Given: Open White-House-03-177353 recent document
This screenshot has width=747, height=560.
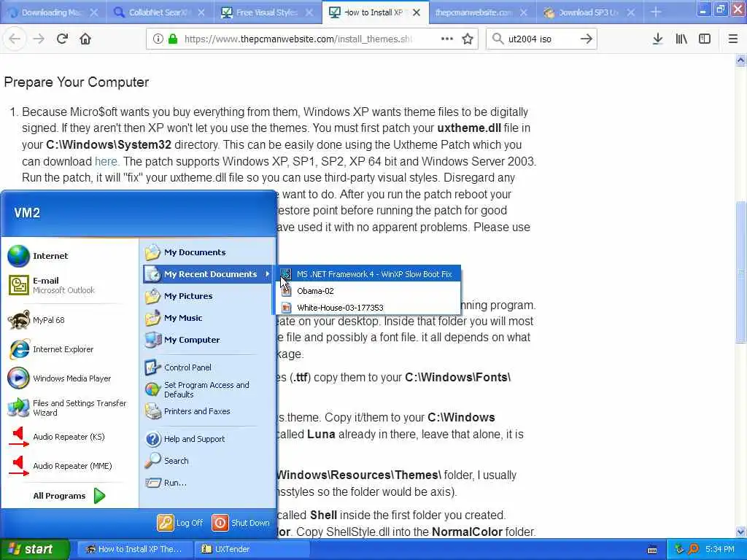Looking at the screenshot, I should [368, 308].
